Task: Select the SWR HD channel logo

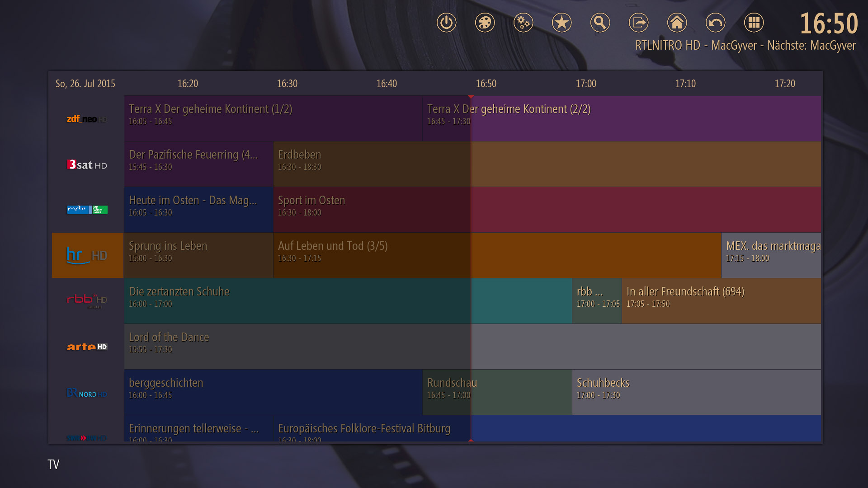Action: click(87, 438)
